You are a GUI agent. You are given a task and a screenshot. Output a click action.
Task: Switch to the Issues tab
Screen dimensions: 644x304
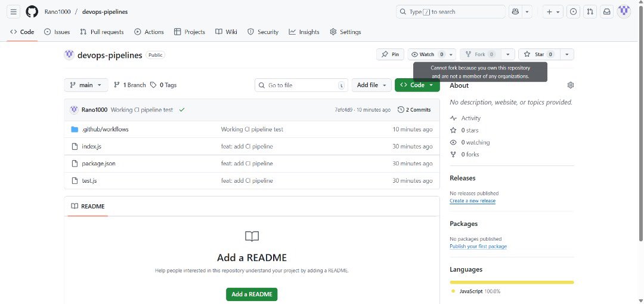click(57, 32)
